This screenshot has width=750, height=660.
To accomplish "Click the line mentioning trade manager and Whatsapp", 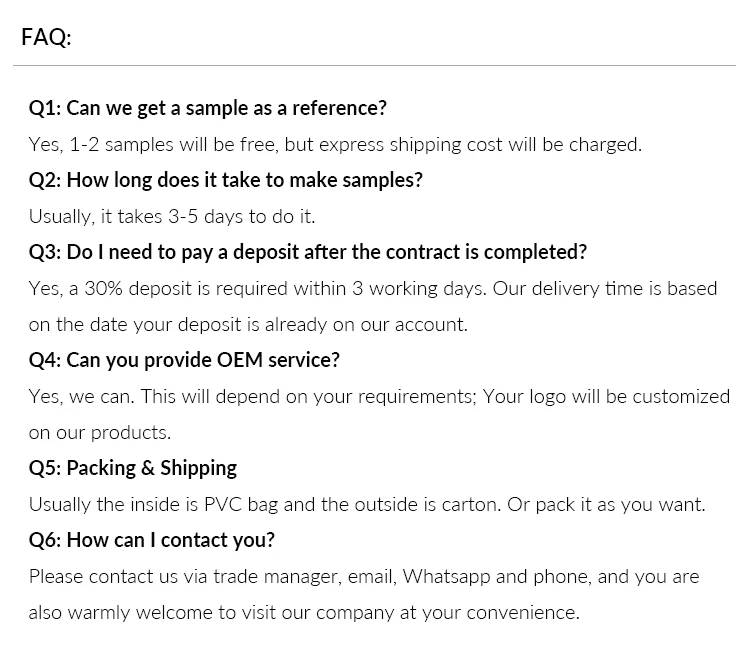I will click(364, 576).
